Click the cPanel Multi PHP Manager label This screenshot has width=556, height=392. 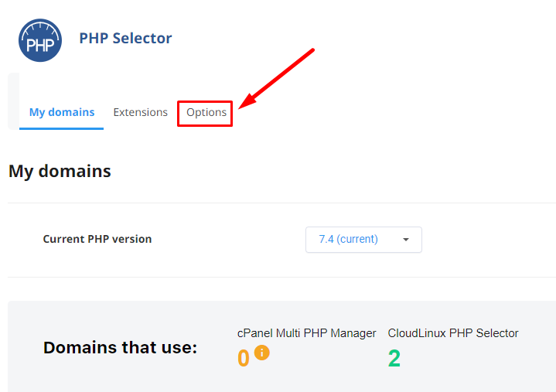[306, 333]
